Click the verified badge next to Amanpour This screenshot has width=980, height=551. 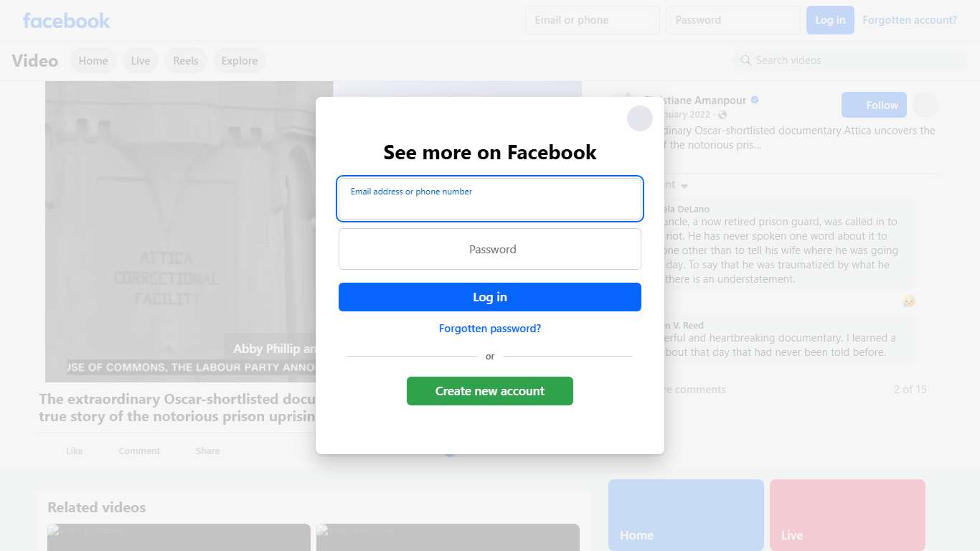pyautogui.click(x=755, y=100)
